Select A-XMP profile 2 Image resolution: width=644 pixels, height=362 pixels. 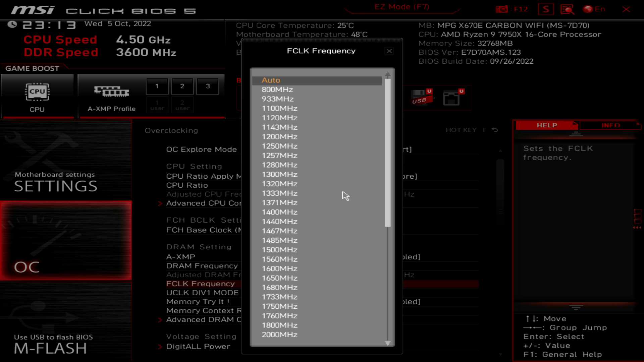click(182, 86)
